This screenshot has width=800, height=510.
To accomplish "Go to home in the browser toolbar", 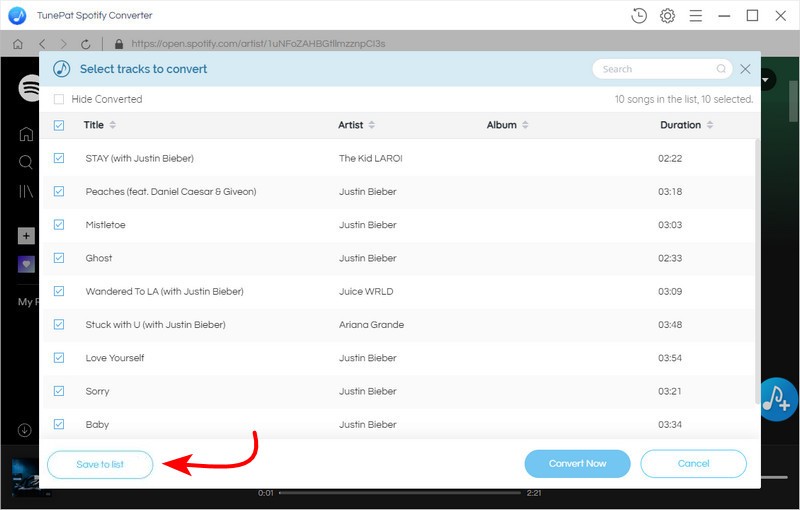I will click(x=18, y=44).
